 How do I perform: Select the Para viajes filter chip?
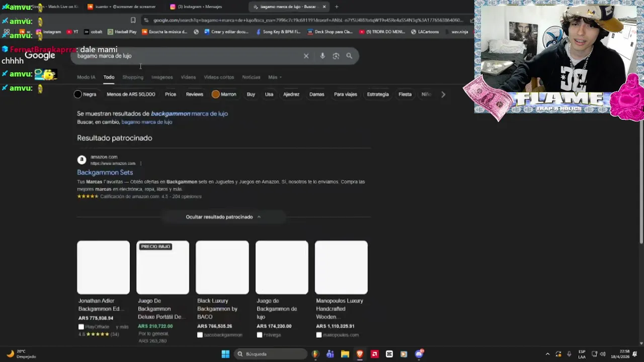click(346, 95)
